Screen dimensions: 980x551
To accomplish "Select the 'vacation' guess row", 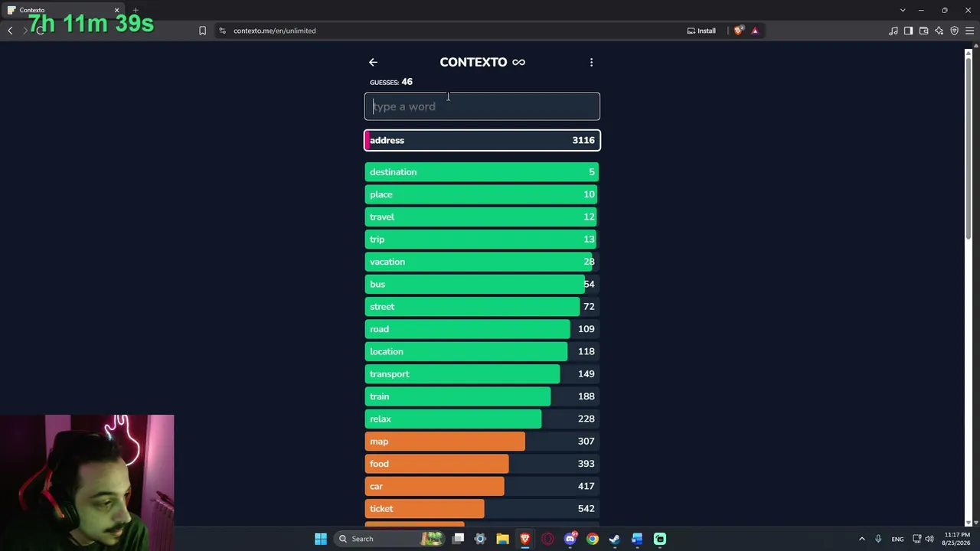I will point(482,262).
